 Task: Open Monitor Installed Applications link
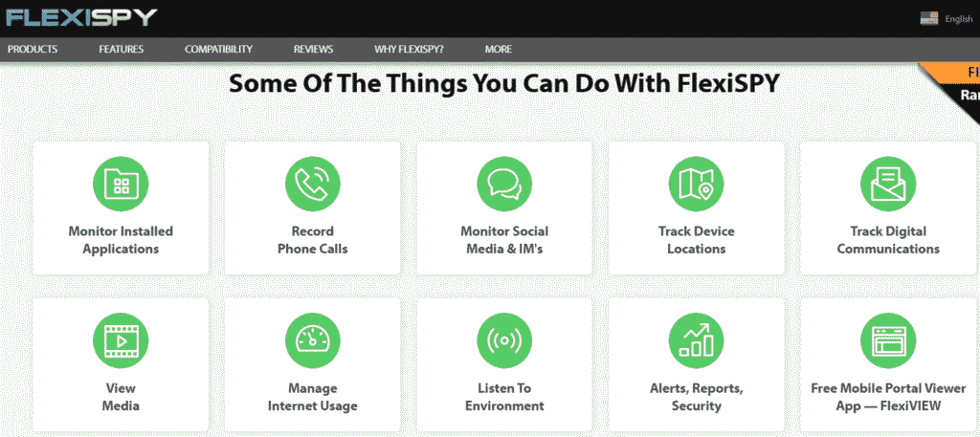121,240
